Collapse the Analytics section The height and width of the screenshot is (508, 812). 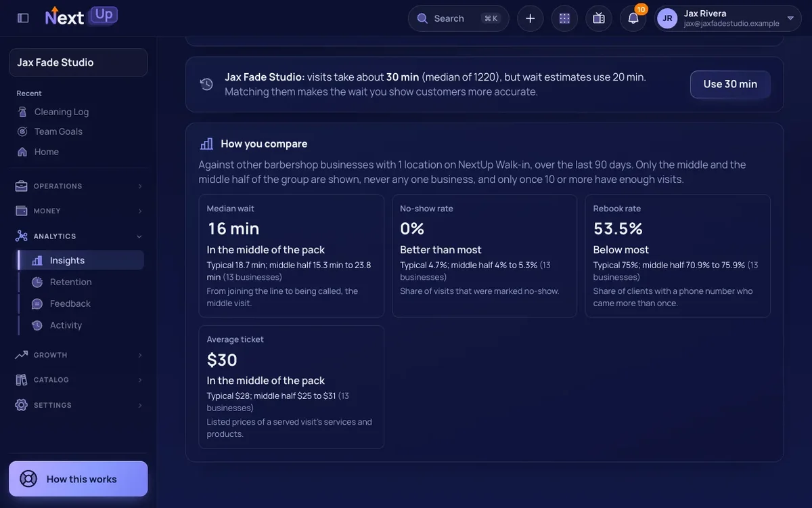[x=78, y=236]
